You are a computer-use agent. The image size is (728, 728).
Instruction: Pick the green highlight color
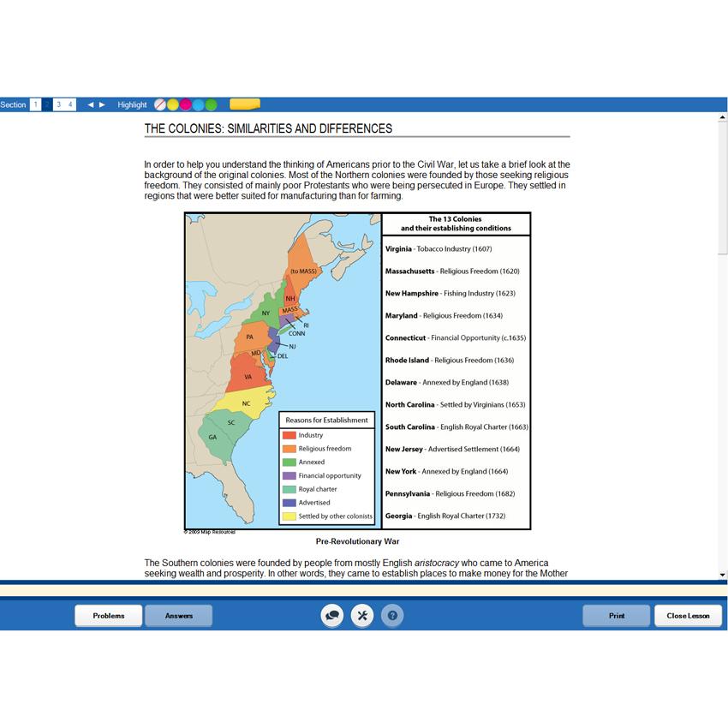point(211,104)
